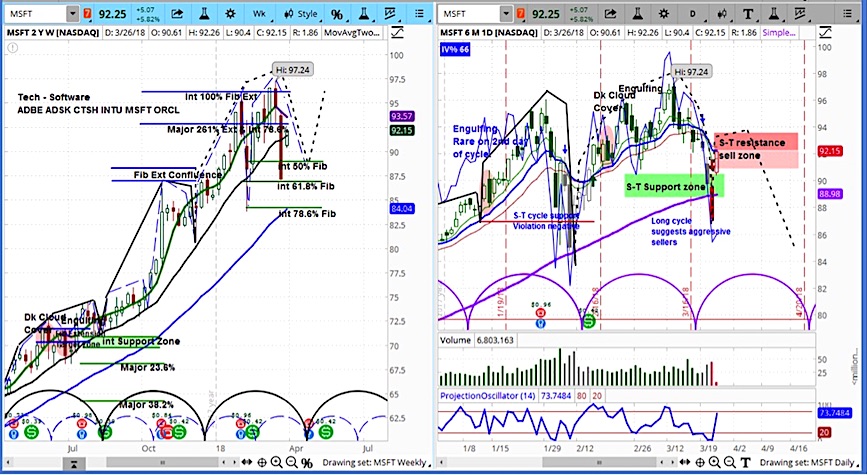The height and width of the screenshot is (475, 867).
Task: Click the green S-T Support zone box
Action: (x=674, y=186)
